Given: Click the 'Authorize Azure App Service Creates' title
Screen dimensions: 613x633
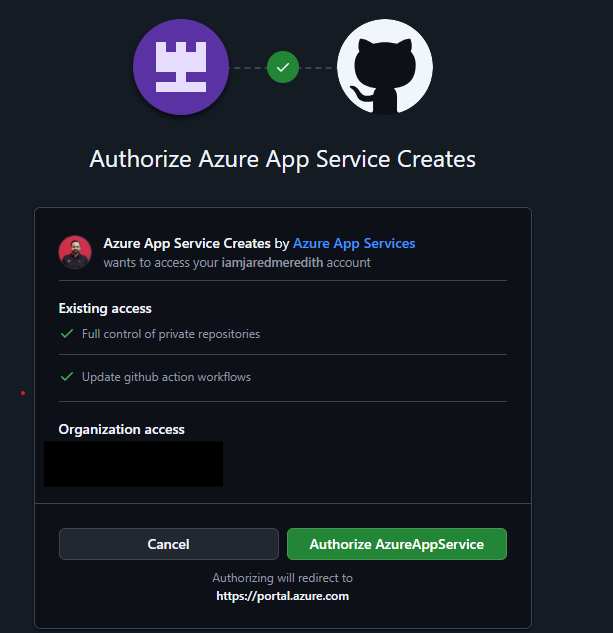Looking at the screenshot, I should tap(282, 159).
